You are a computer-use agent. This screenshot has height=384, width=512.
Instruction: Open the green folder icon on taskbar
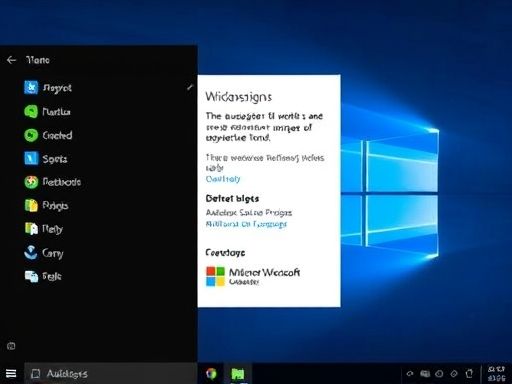(x=238, y=374)
